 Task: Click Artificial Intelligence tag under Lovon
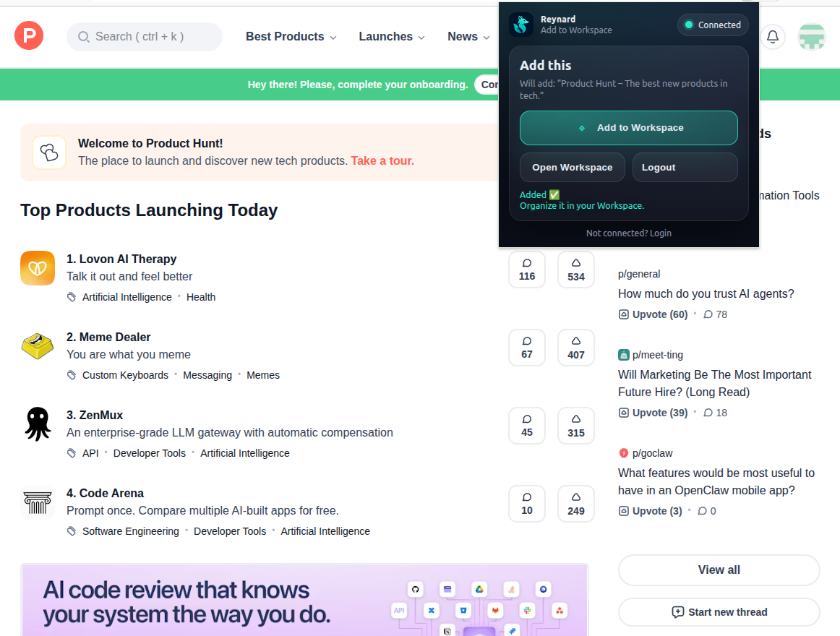127,297
